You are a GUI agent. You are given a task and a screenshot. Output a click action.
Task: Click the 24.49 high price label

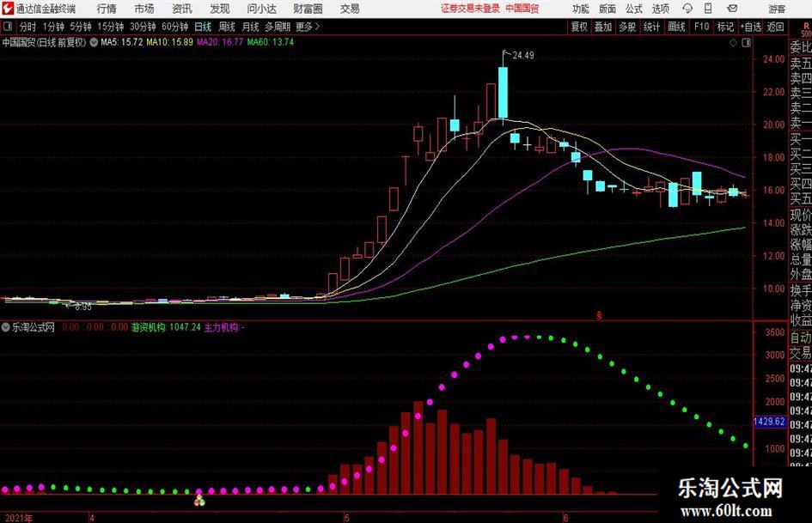(x=523, y=56)
